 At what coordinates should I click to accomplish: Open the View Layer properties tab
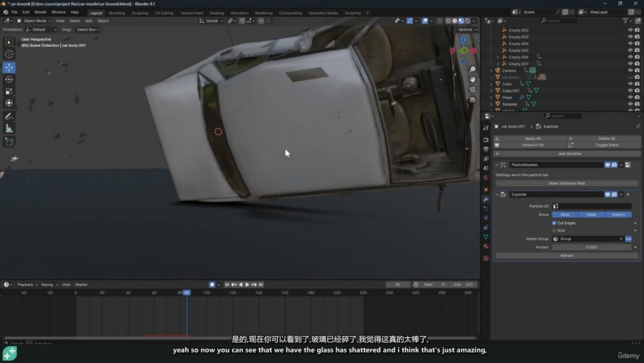(486, 159)
